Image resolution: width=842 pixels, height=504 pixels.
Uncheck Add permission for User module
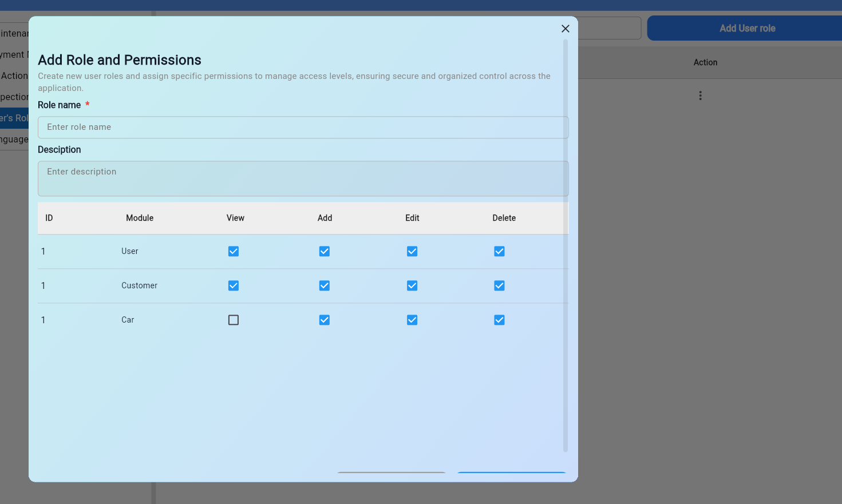click(x=325, y=252)
